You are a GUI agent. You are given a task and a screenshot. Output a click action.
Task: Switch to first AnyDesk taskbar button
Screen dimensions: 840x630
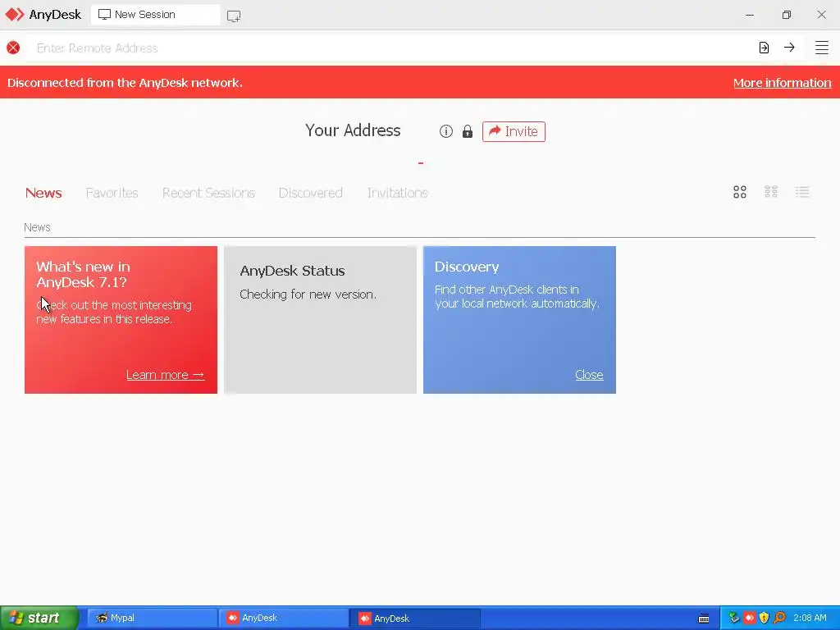pyautogui.click(x=284, y=618)
